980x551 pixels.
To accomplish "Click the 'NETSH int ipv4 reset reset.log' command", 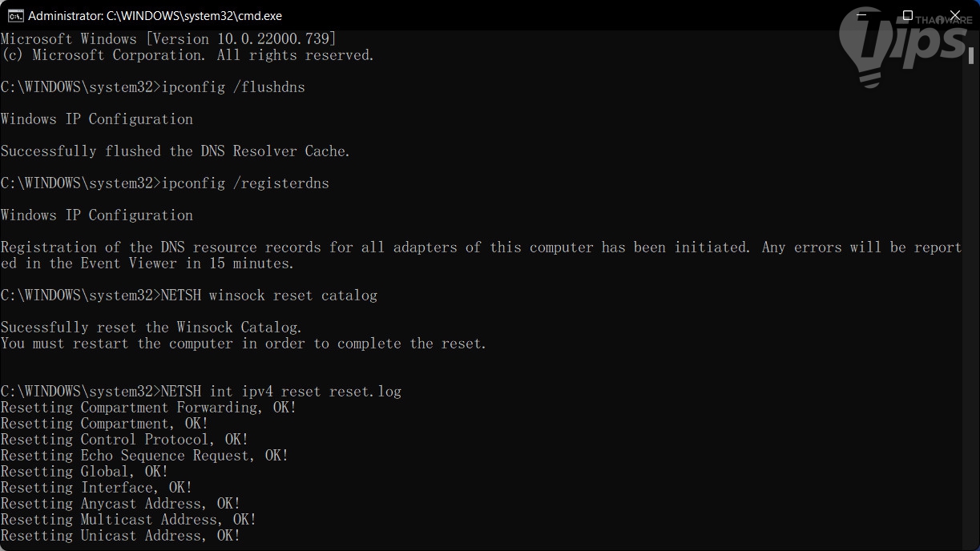I will pos(280,392).
